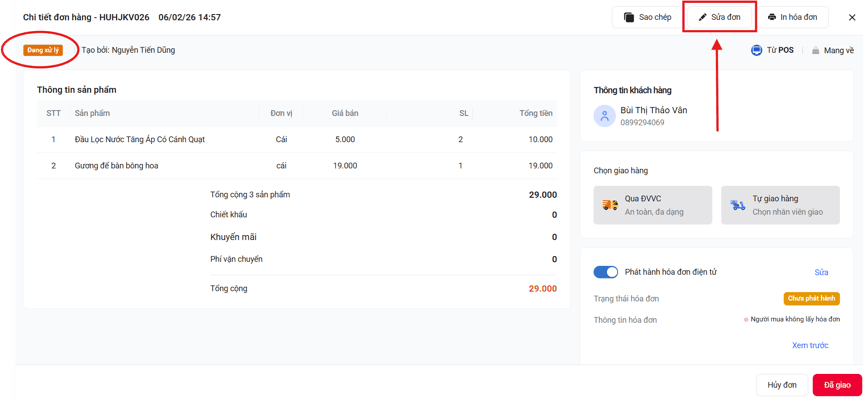Click the Hủy đơn button
863x400 pixels.
pyautogui.click(x=782, y=385)
